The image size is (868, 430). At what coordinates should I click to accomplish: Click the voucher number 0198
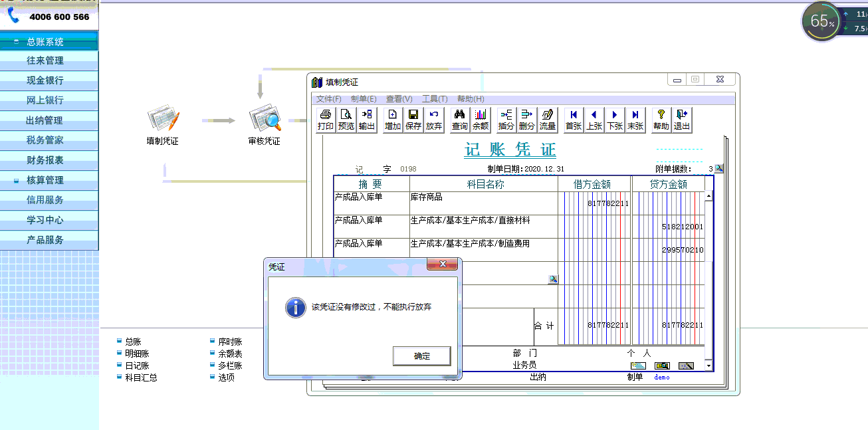click(x=408, y=169)
